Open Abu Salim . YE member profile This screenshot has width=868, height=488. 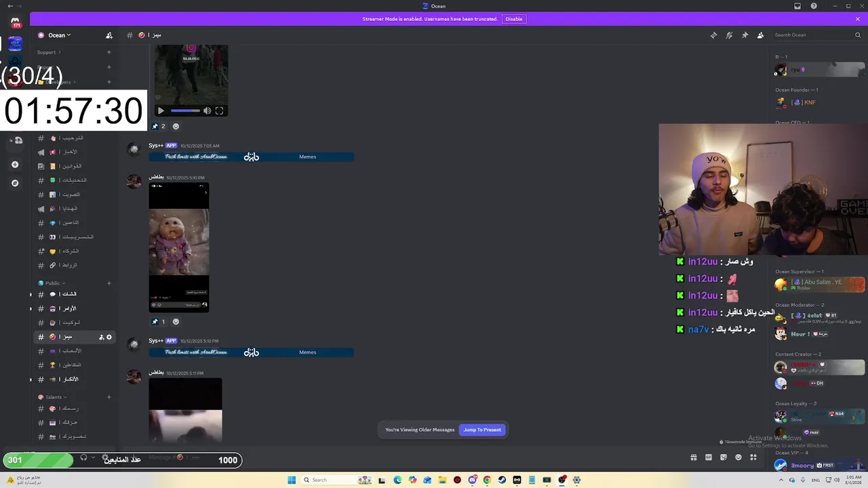[x=820, y=285]
